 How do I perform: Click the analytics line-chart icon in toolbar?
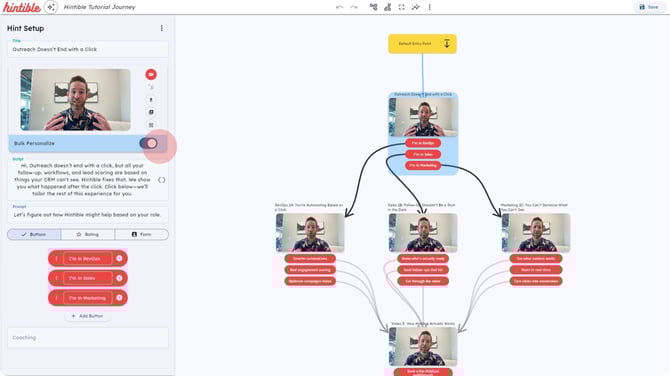(415, 7)
